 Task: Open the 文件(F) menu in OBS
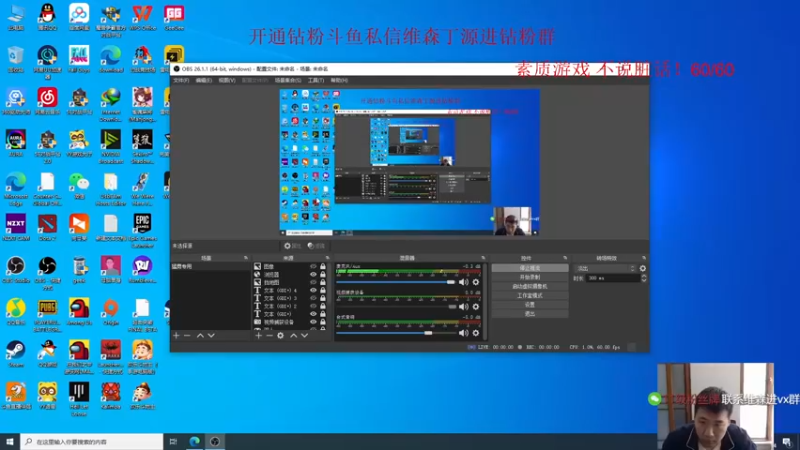(x=181, y=81)
